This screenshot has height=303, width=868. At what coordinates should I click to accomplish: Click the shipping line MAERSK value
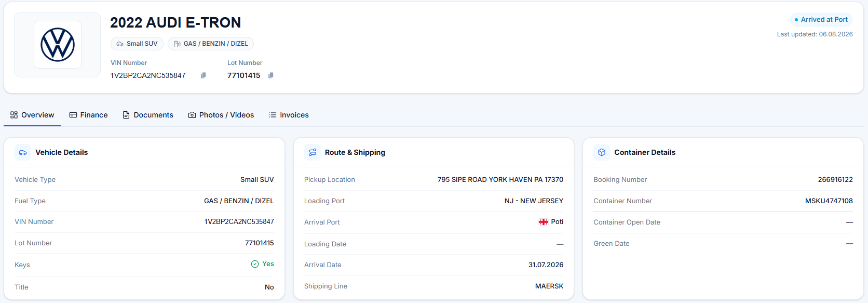pyautogui.click(x=549, y=286)
